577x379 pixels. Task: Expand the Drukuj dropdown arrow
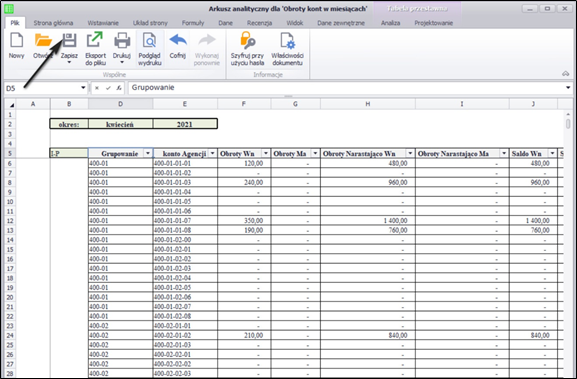tap(122, 63)
